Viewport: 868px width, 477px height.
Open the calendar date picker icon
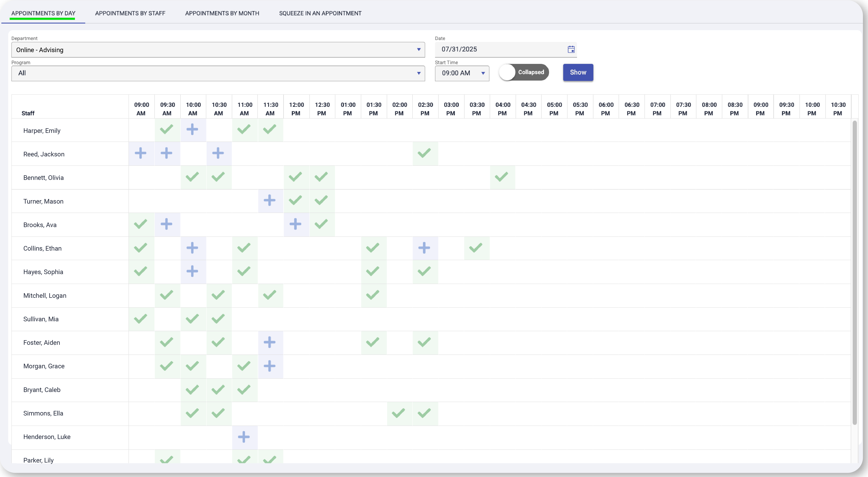click(x=571, y=50)
